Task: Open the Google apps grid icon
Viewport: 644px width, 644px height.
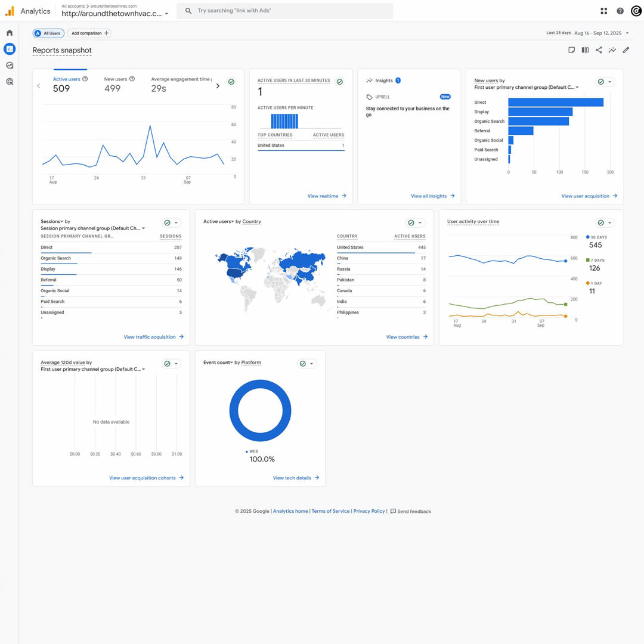Action: click(x=604, y=11)
